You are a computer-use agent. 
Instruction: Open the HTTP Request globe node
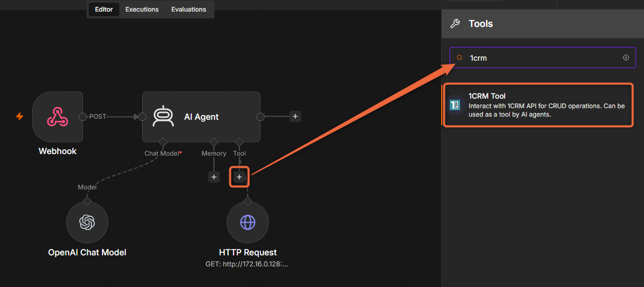(248, 223)
